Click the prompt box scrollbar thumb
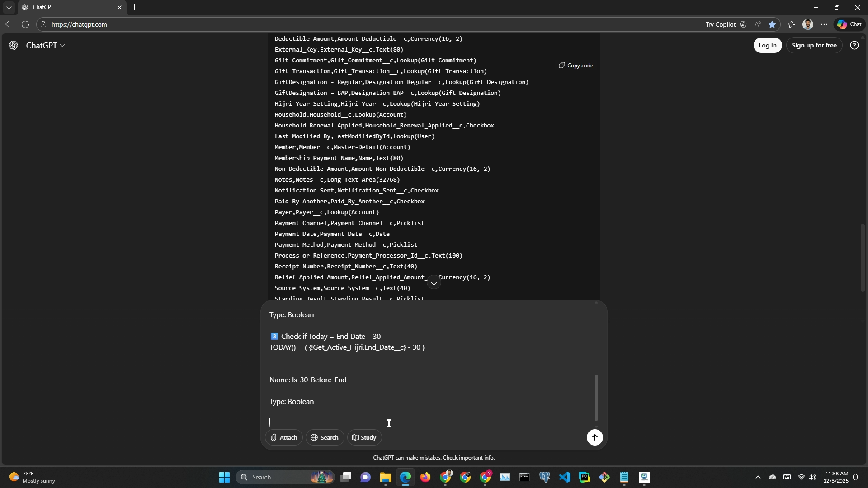Viewport: 868px width, 488px height. (x=596, y=398)
